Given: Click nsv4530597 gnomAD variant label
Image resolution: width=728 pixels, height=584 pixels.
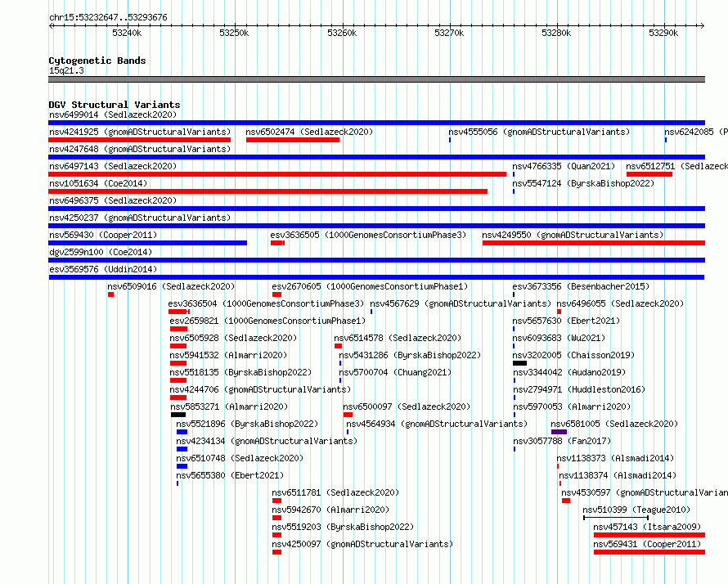Looking at the screenshot, I should point(645,492).
